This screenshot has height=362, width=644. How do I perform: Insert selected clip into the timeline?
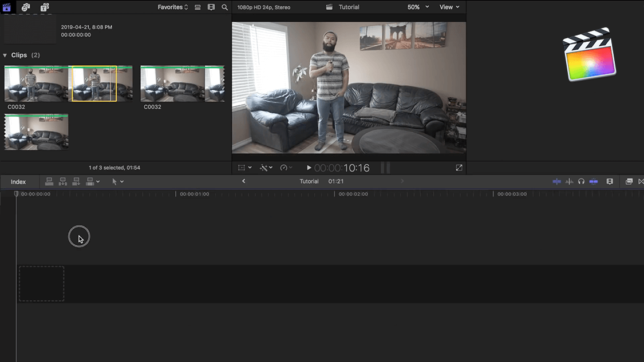(62, 181)
